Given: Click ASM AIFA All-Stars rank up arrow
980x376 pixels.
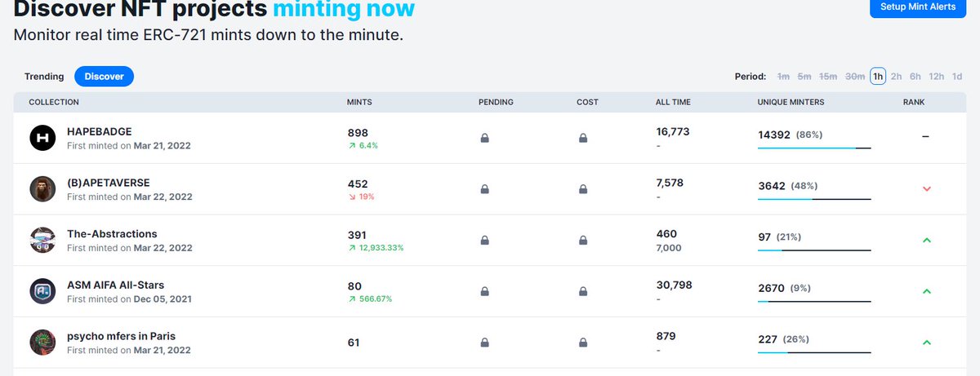Looking at the screenshot, I should 926,291.
